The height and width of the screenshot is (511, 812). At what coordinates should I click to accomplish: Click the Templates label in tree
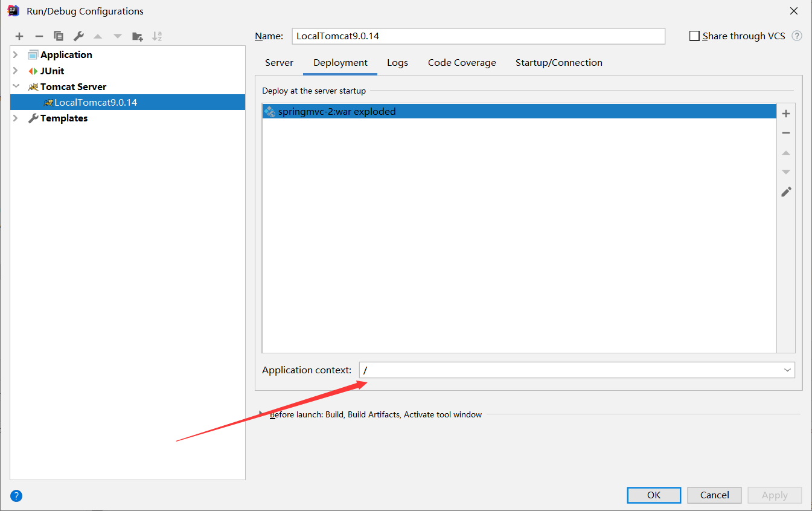point(64,118)
